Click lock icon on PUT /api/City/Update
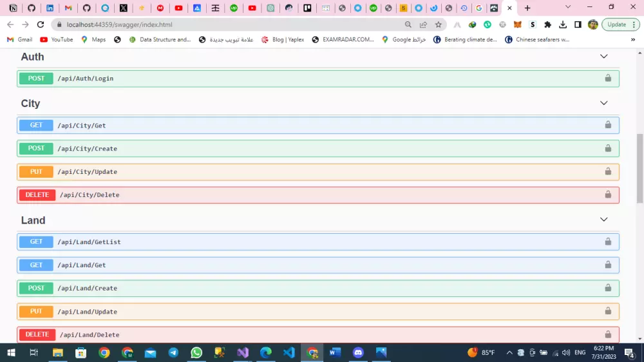Image resolution: width=644 pixels, height=362 pixels. pyautogui.click(x=608, y=171)
